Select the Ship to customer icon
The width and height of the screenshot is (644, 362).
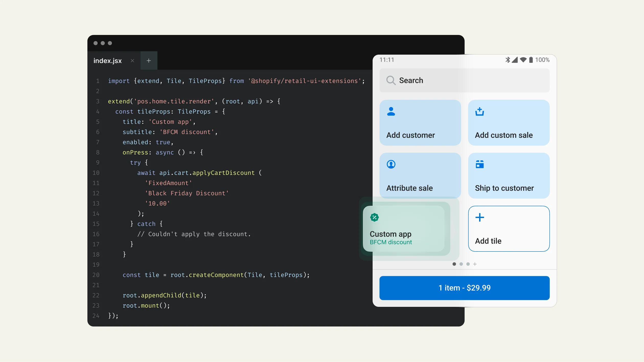(480, 164)
